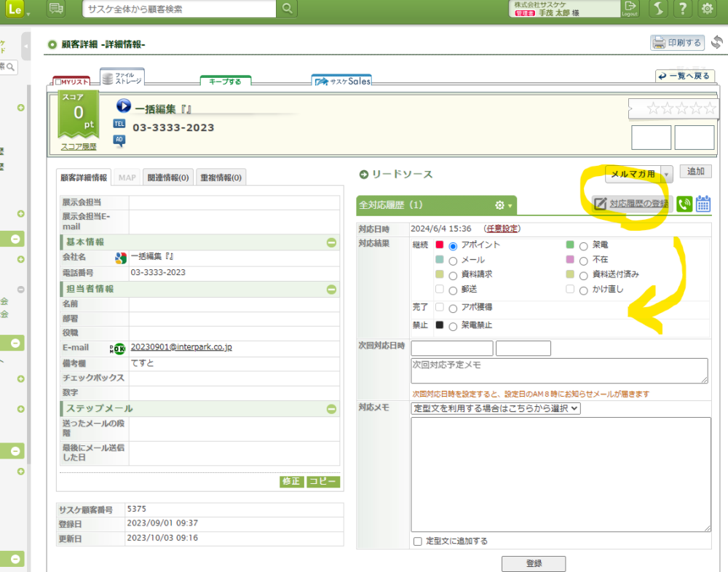This screenshot has width=728, height=572.
Task: Open the 定型文 template select dropdown
Action: 496,408
